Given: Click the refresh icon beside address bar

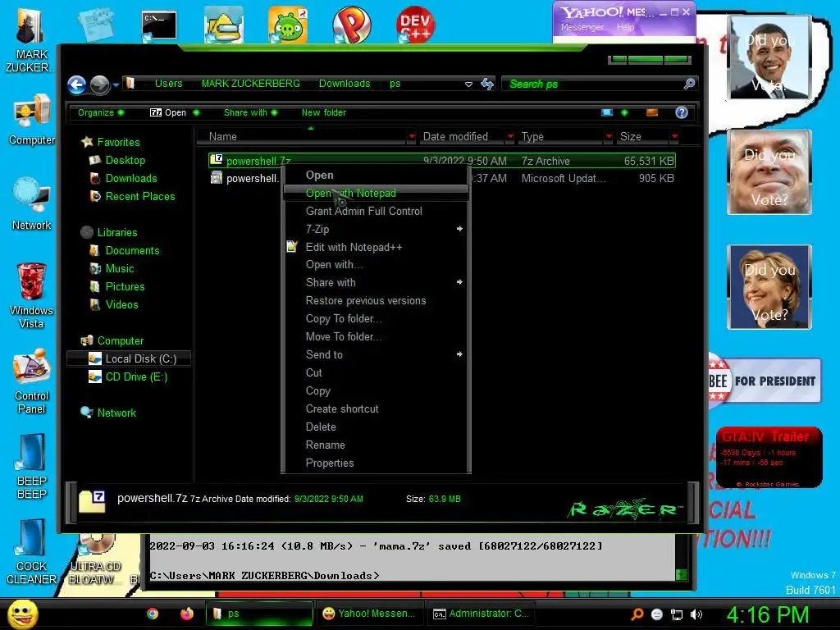Looking at the screenshot, I should [x=487, y=84].
